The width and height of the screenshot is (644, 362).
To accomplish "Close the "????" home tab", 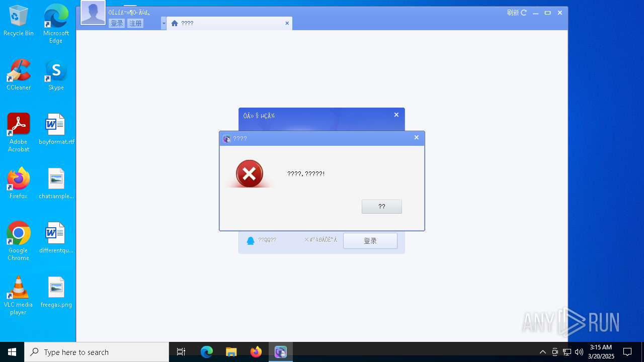I will 287,23.
